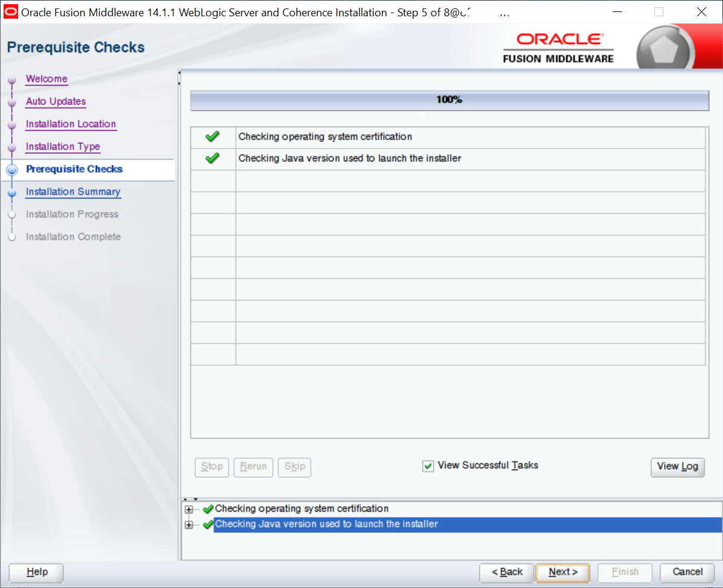Viewport: 723px width, 588px height.
Task: Click the Oracle Fusion Middleware logo
Action: 559,46
